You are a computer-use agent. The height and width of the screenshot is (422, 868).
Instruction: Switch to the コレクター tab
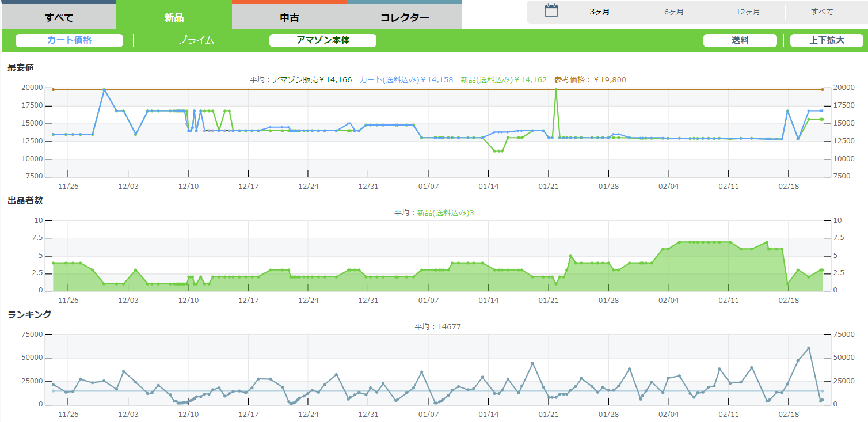point(405,17)
